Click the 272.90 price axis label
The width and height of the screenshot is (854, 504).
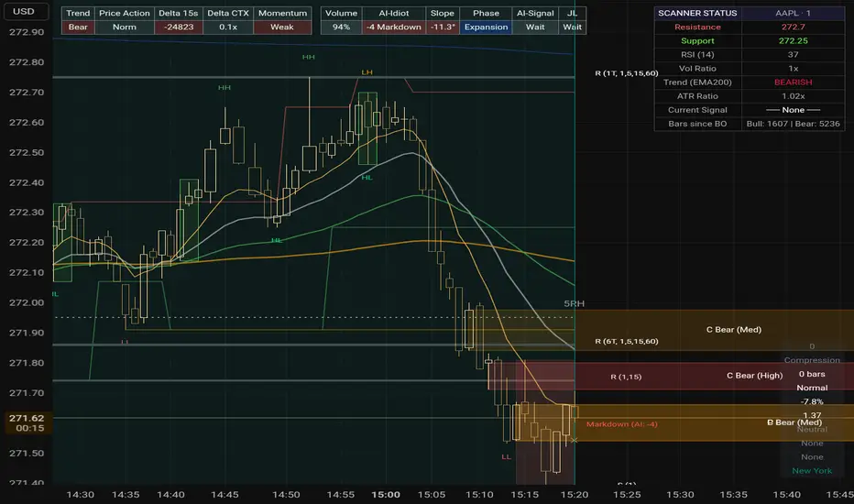tap(27, 32)
